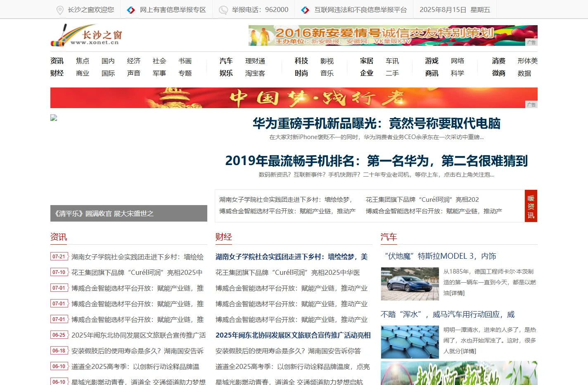Open the 影视 nav link

coord(327,61)
